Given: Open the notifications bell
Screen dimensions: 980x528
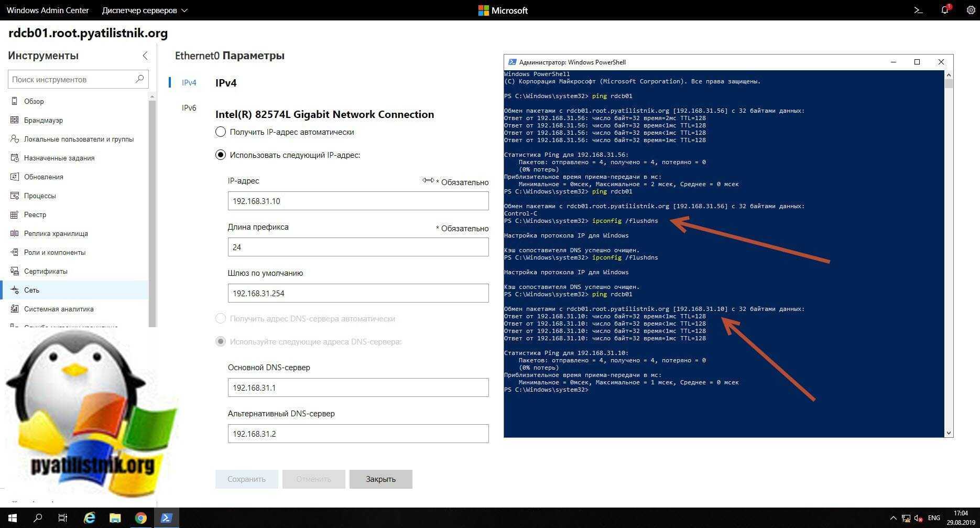Looking at the screenshot, I should pyautogui.click(x=945, y=10).
